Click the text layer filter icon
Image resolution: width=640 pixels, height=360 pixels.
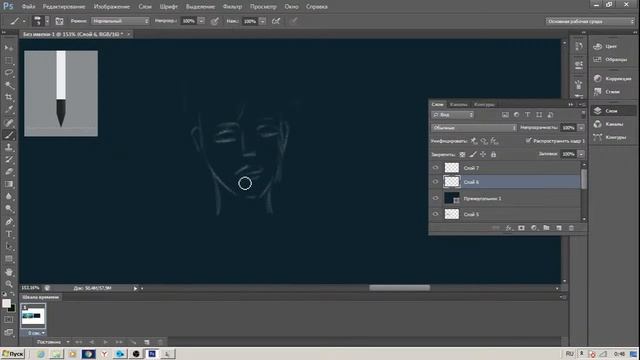(x=528, y=115)
